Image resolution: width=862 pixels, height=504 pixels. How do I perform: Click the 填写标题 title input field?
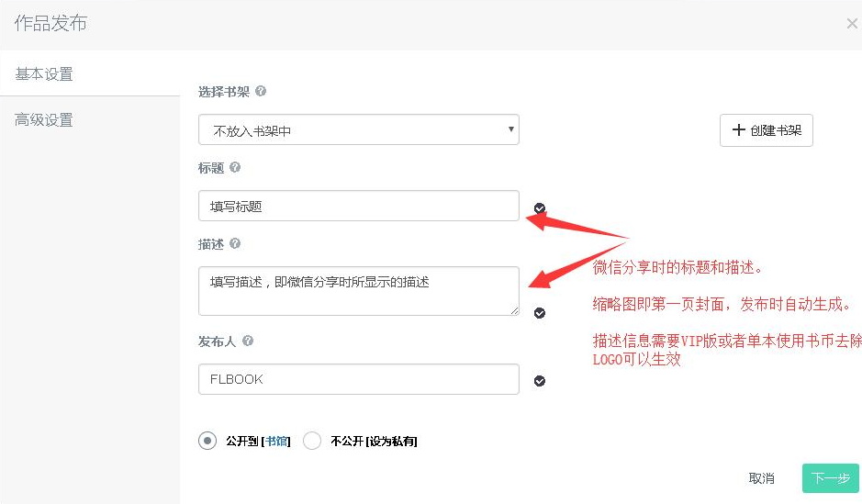click(x=358, y=206)
